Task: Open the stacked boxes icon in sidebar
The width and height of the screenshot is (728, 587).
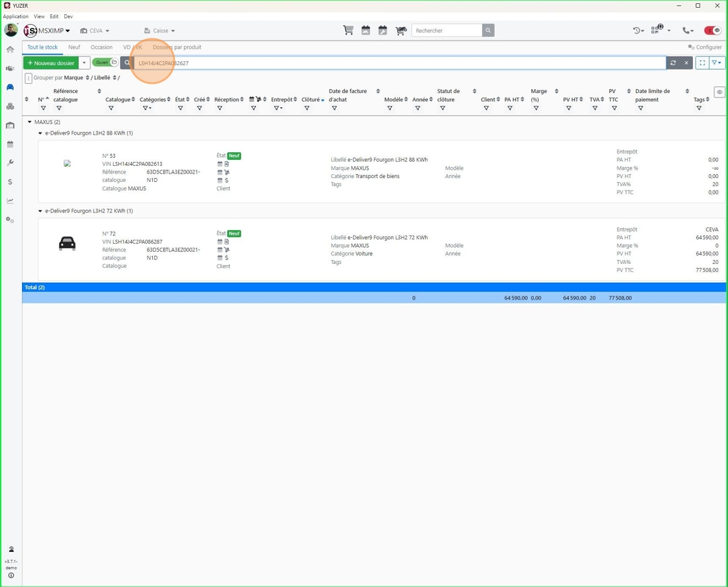Action: click(x=10, y=107)
